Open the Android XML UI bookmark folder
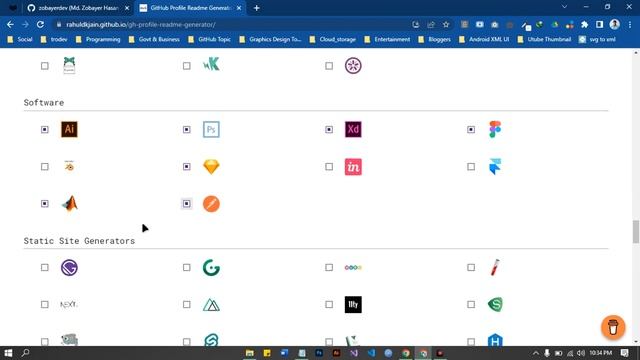 coord(484,39)
